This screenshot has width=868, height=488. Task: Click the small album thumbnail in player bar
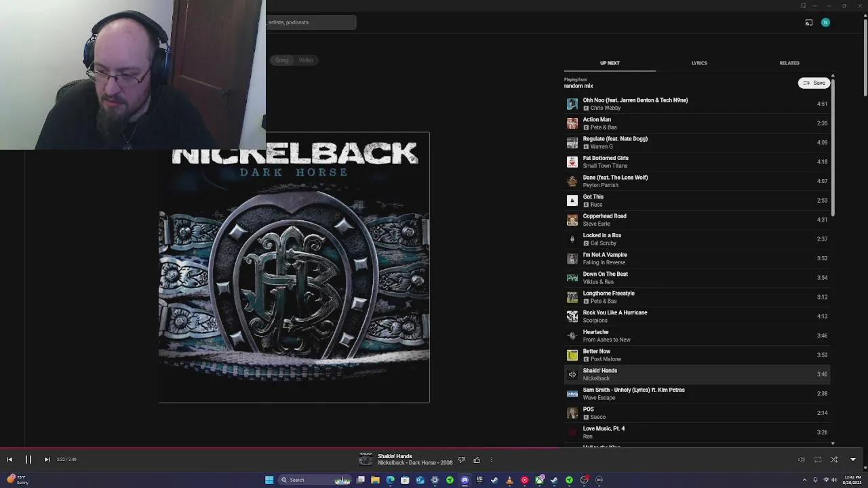coord(366,460)
